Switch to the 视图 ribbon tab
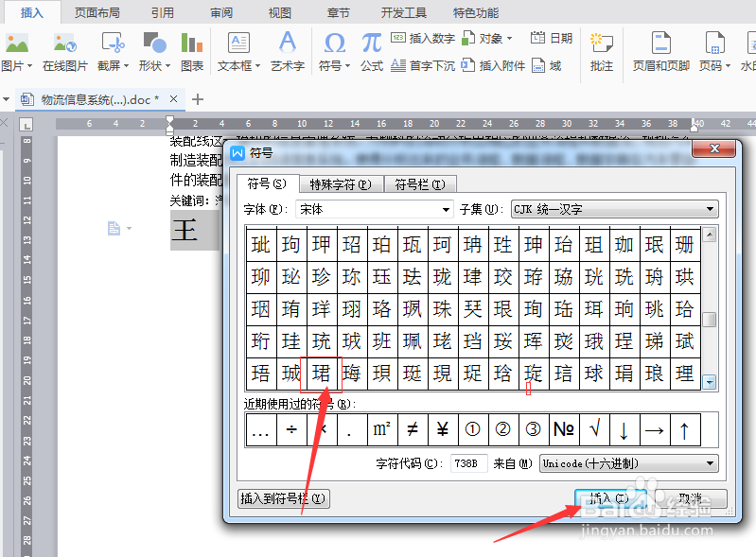Viewport: 756px width, 557px height. click(x=280, y=12)
